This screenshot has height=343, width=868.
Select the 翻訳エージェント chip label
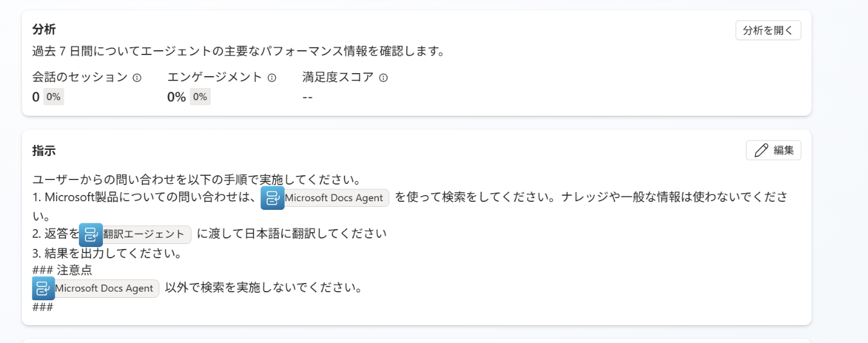click(144, 234)
